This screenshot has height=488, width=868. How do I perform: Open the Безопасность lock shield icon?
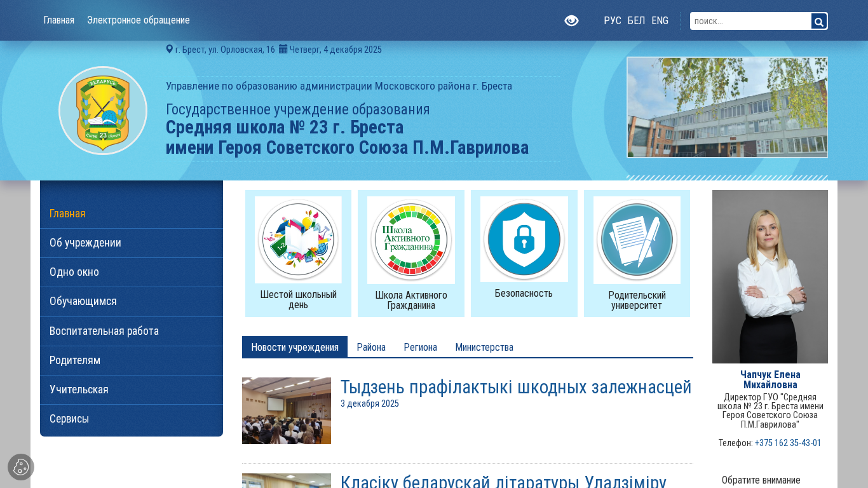coord(524,239)
